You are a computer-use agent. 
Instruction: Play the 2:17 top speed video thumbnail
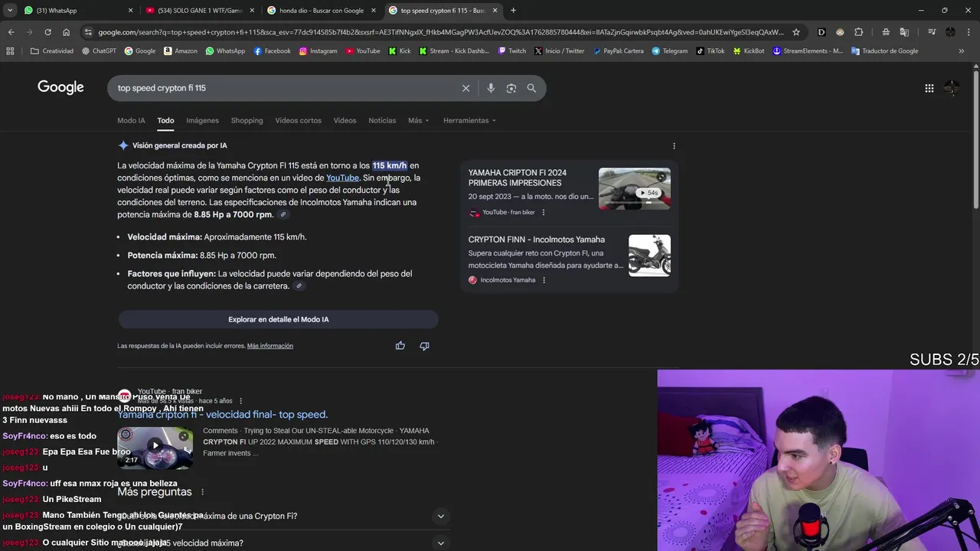[155, 447]
